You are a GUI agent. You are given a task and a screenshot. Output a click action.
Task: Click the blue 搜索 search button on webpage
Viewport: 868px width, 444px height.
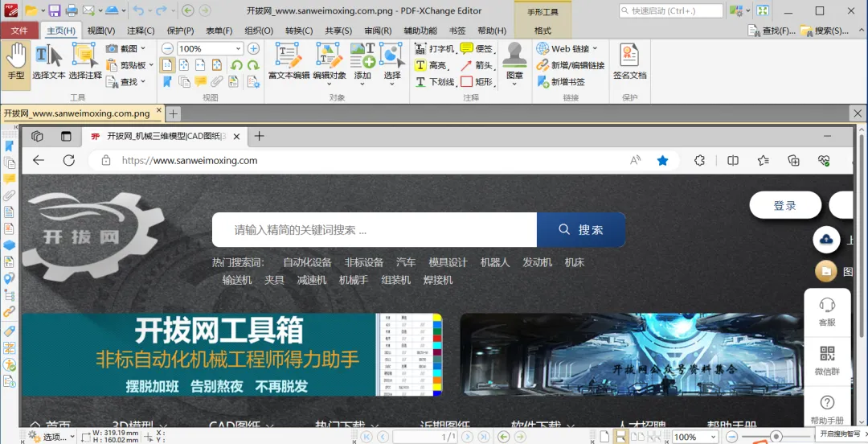[581, 229]
